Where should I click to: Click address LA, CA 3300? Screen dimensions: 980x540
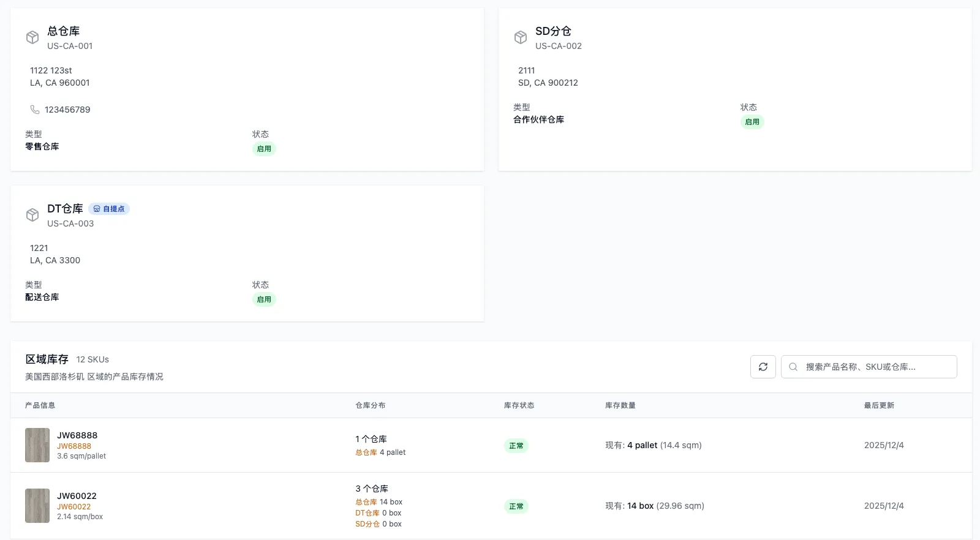[x=55, y=260]
